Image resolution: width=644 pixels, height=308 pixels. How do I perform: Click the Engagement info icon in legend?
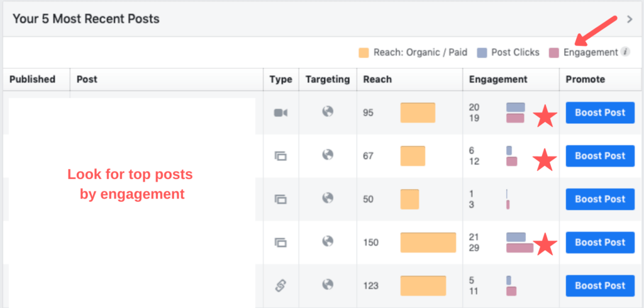(626, 52)
